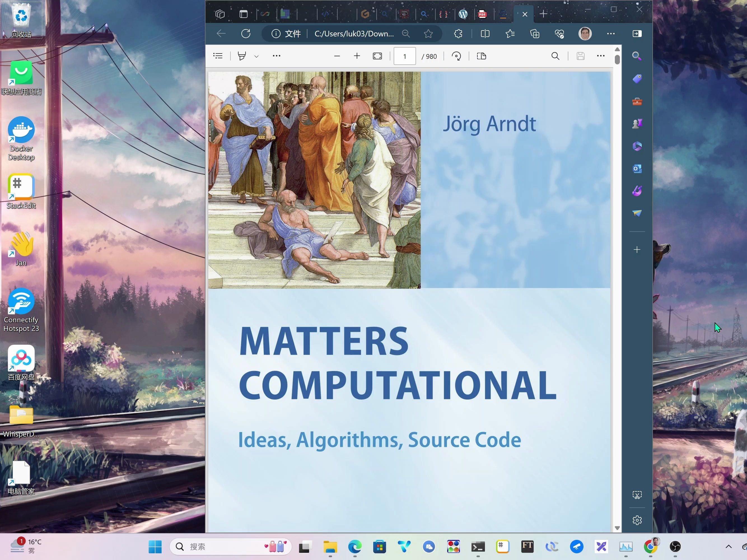Open Workspaces icon in tab bar

[x=220, y=14]
